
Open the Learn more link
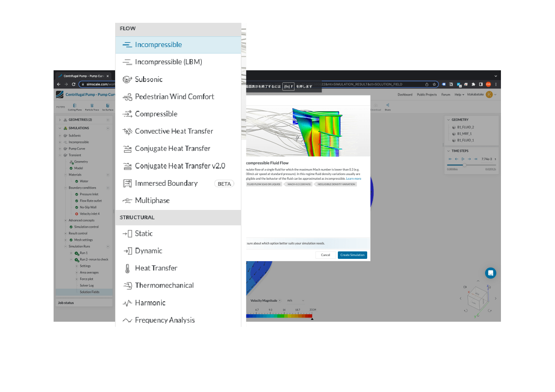[353, 179]
